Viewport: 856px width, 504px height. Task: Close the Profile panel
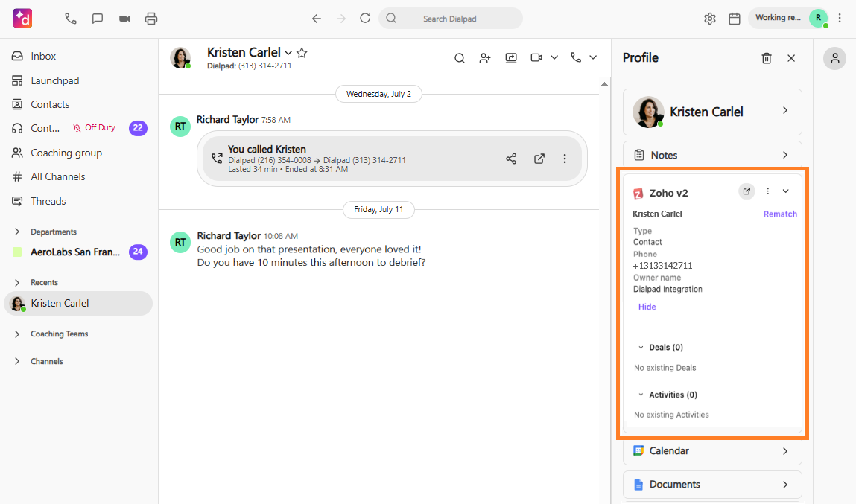[791, 58]
